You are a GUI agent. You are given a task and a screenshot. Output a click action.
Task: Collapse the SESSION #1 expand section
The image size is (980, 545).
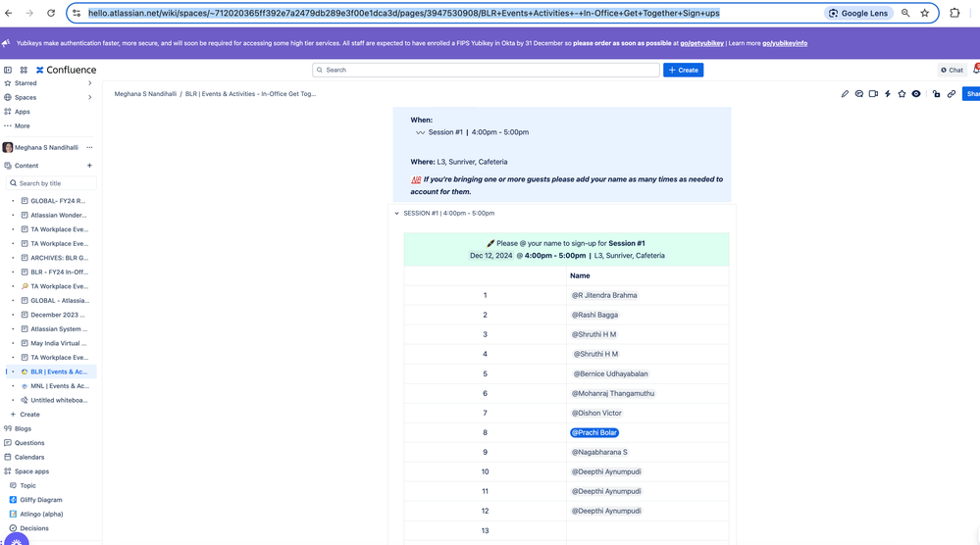point(397,214)
